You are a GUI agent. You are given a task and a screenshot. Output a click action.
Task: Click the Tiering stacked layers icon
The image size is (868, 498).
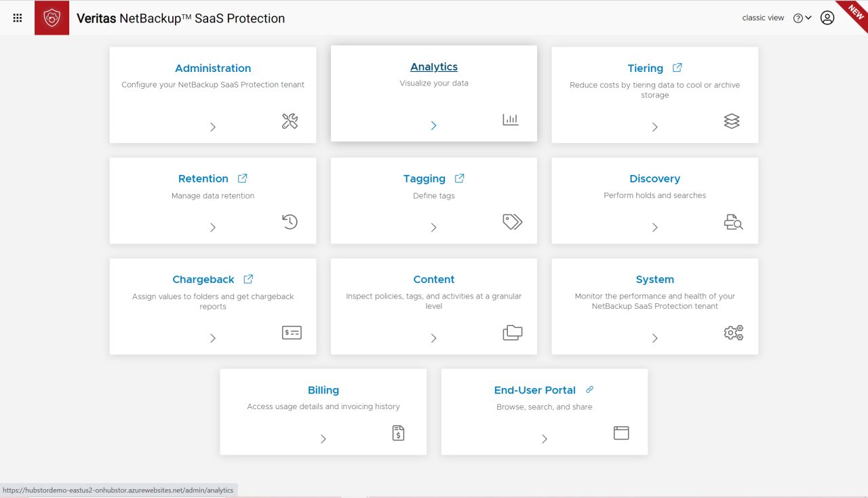pyautogui.click(x=732, y=121)
